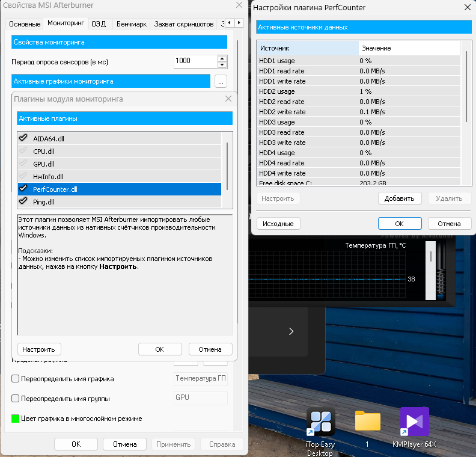Toggle the Ping.dll plugin checkmark

coord(23,201)
